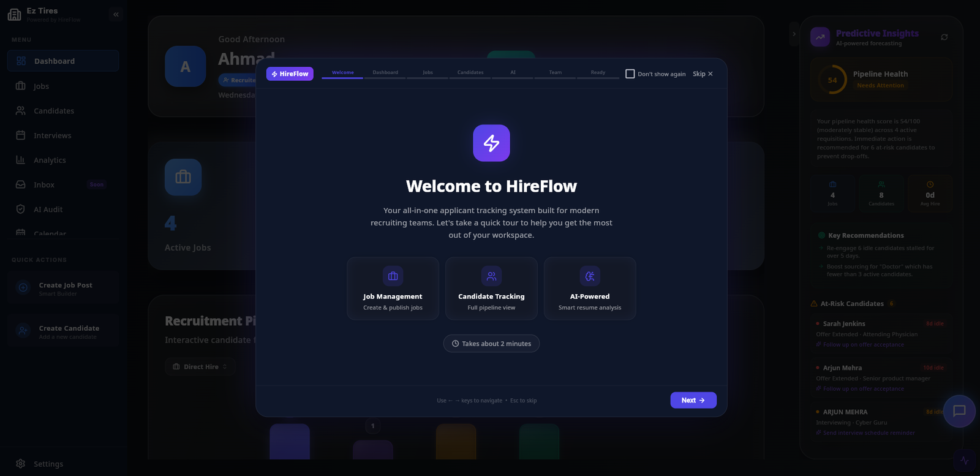Viewport: 980px width, 476px height.
Task: Open Inbox in the sidebar menu
Action: tap(63, 184)
